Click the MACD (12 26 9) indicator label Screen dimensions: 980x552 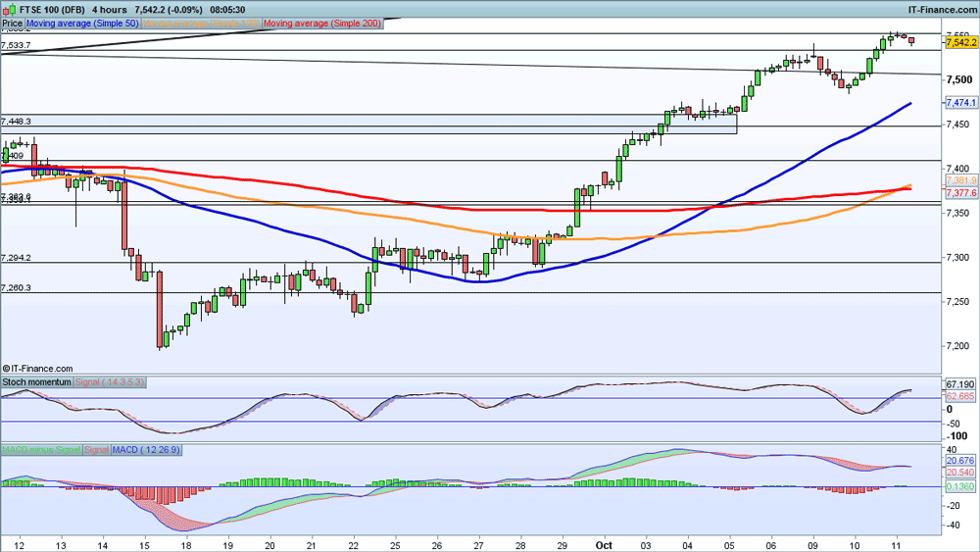pyautogui.click(x=146, y=449)
